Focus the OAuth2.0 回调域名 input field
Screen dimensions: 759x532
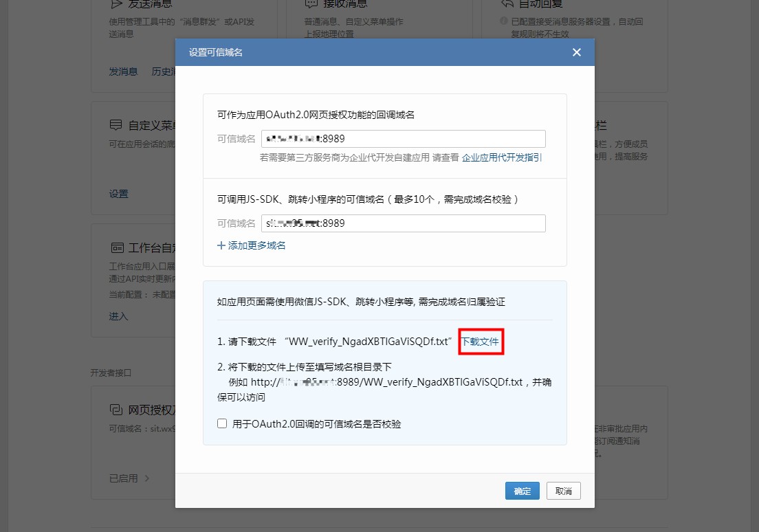403,139
